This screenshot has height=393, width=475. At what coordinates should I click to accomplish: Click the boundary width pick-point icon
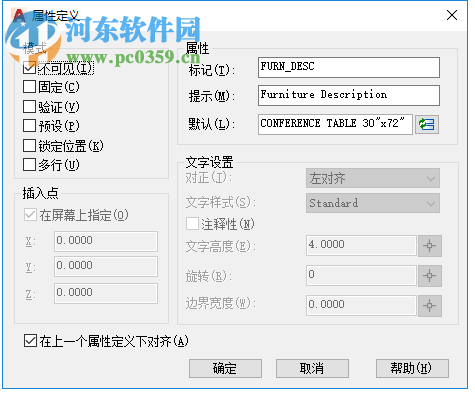430,305
